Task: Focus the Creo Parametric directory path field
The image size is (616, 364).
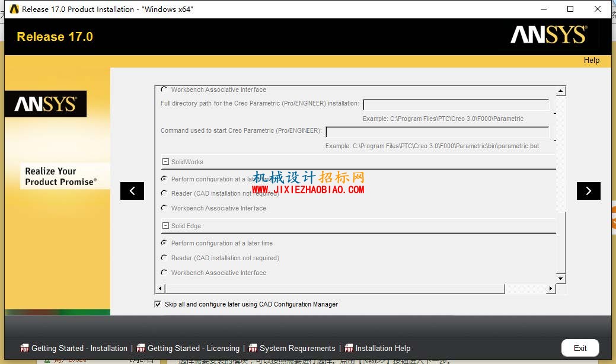Action: tap(456, 105)
